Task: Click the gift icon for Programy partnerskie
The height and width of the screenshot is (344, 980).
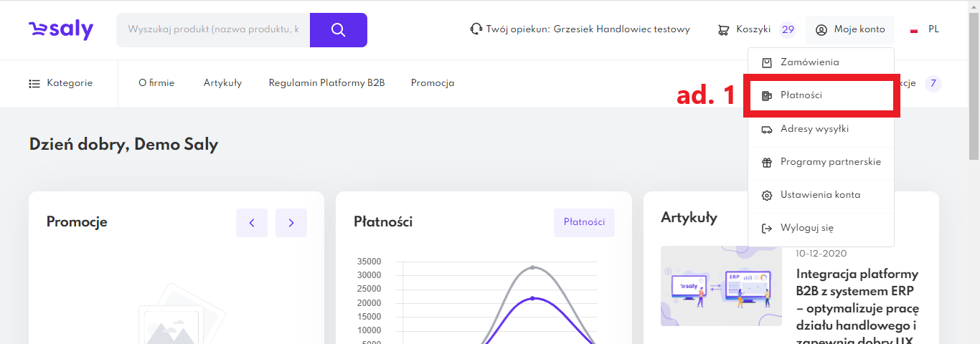Action: 766,162
